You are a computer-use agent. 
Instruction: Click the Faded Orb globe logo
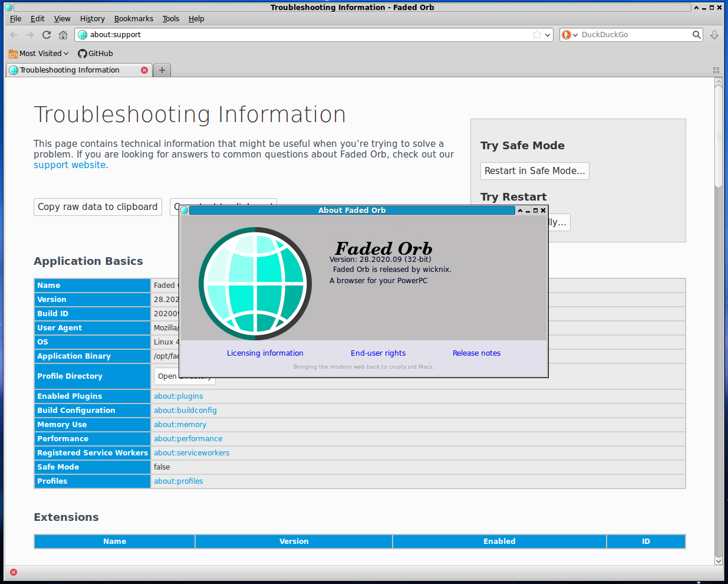click(255, 284)
